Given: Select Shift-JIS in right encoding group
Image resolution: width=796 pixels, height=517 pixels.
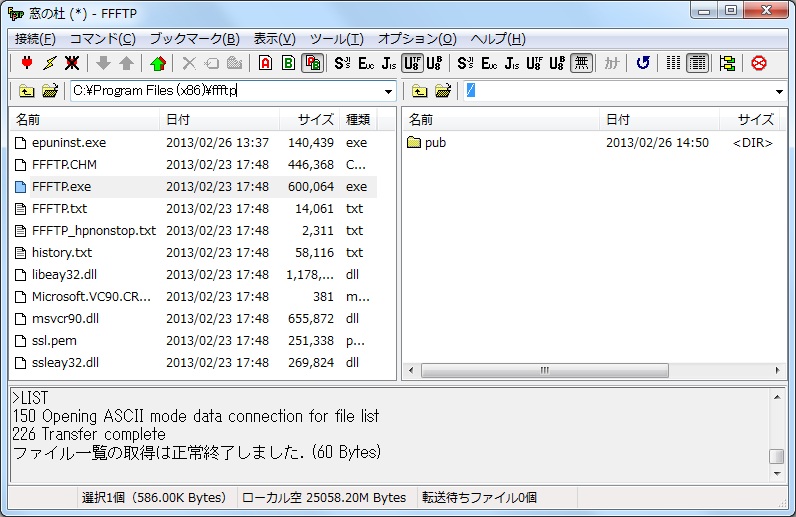Looking at the screenshot, I should (x=465, y=63).
